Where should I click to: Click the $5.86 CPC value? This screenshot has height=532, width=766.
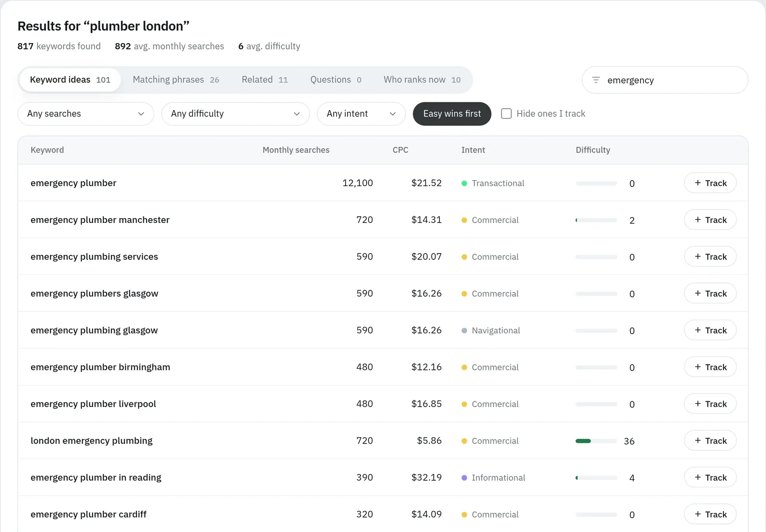click(429, 441)
